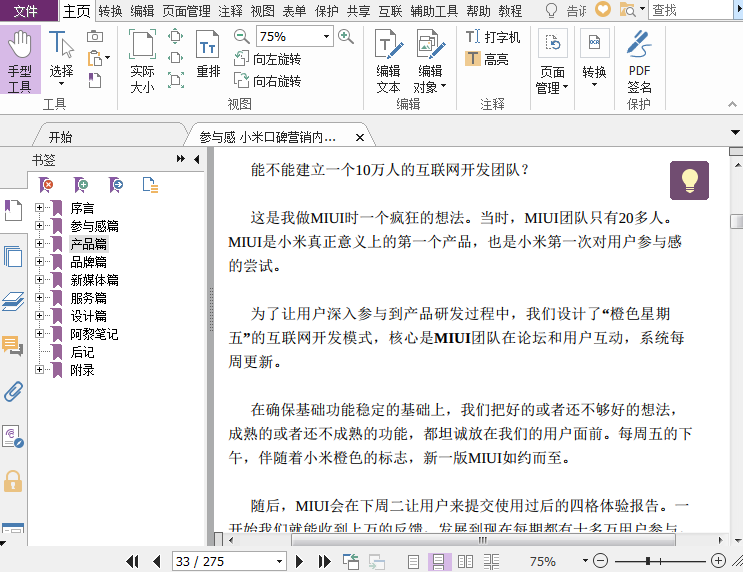Close the 参与感 document tab
The height and width of the screenshot is (572, 743).
tap(360, 137)
